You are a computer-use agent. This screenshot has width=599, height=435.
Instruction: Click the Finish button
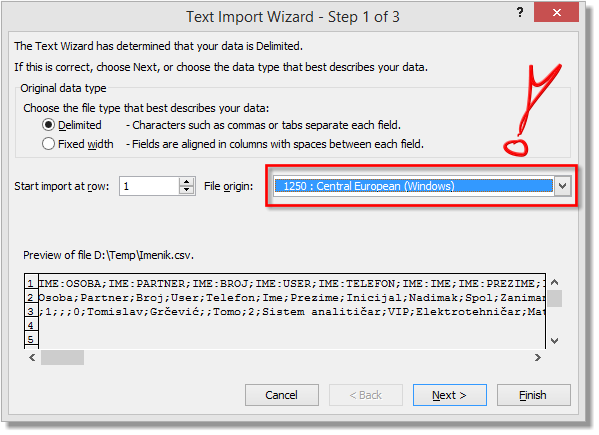(x=534, y=395)
